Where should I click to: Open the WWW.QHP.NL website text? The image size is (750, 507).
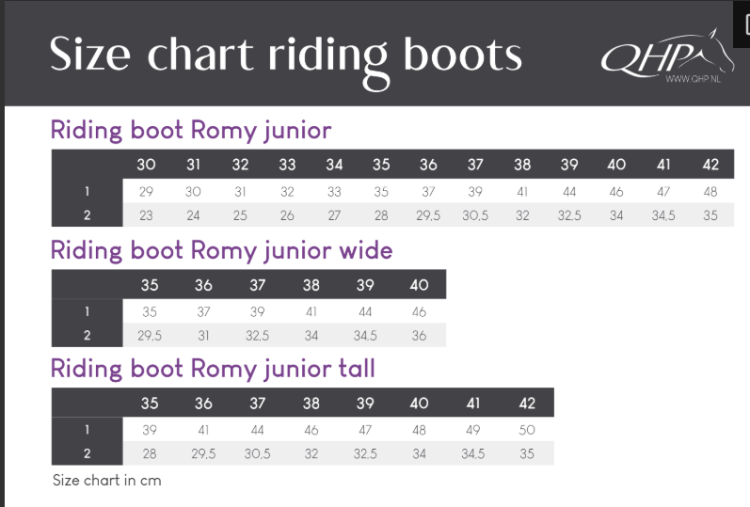(x=693, y=79)
